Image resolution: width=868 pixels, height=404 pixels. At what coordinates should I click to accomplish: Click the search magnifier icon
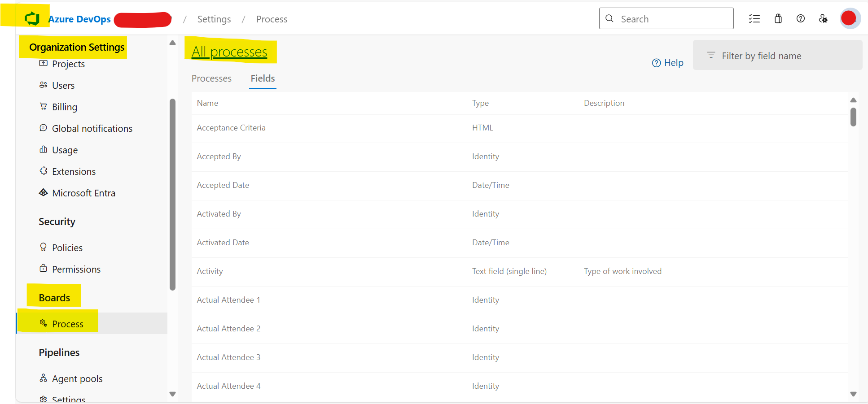point(609,18)
